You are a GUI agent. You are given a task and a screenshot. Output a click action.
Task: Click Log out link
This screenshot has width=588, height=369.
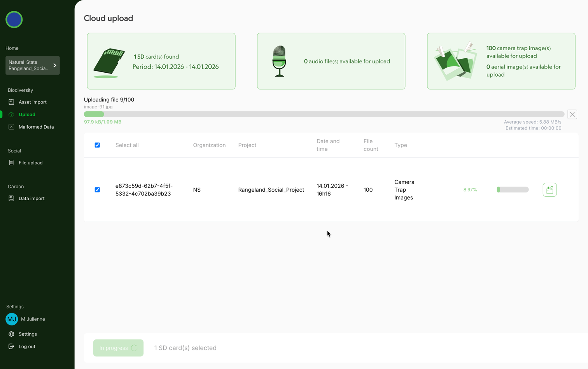pos(27,346)
